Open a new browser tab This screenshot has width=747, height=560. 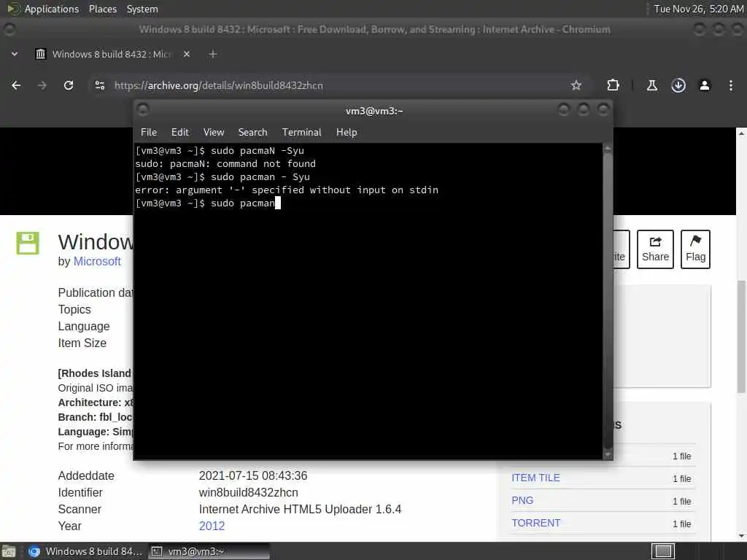tap(213, 54)
